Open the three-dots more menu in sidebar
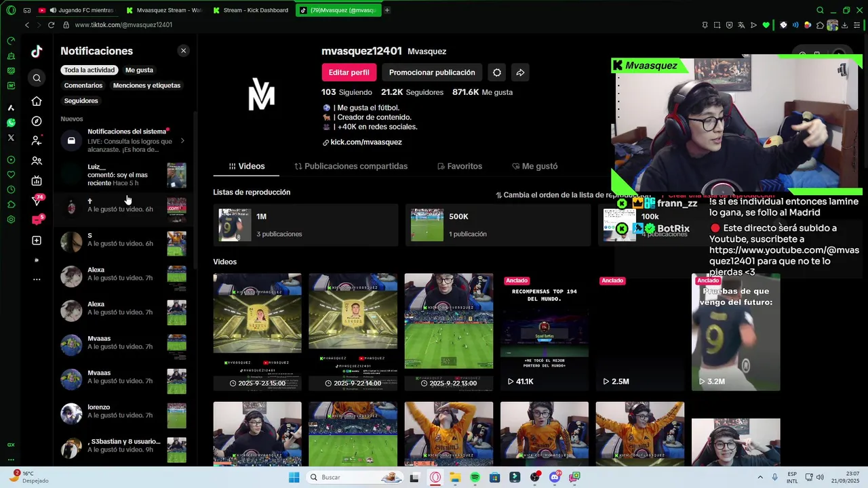This screenshot has width=868, height=488. [37, 279]
